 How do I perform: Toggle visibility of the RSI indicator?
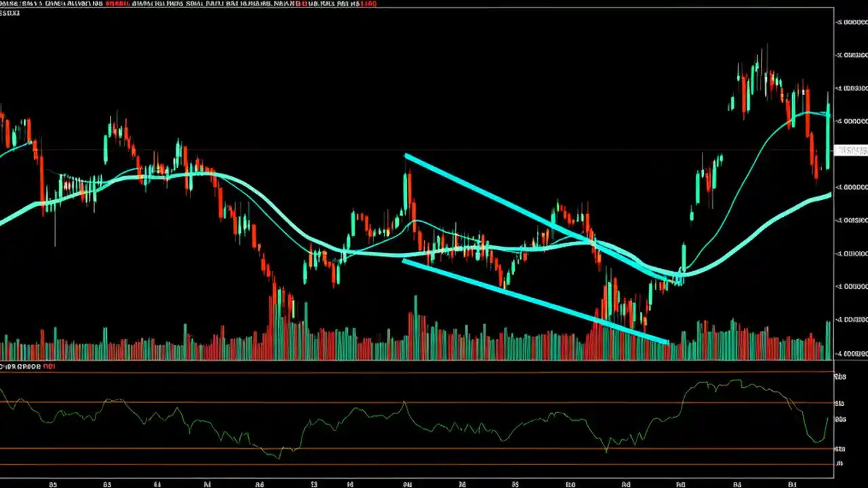[x=47, y=367]
